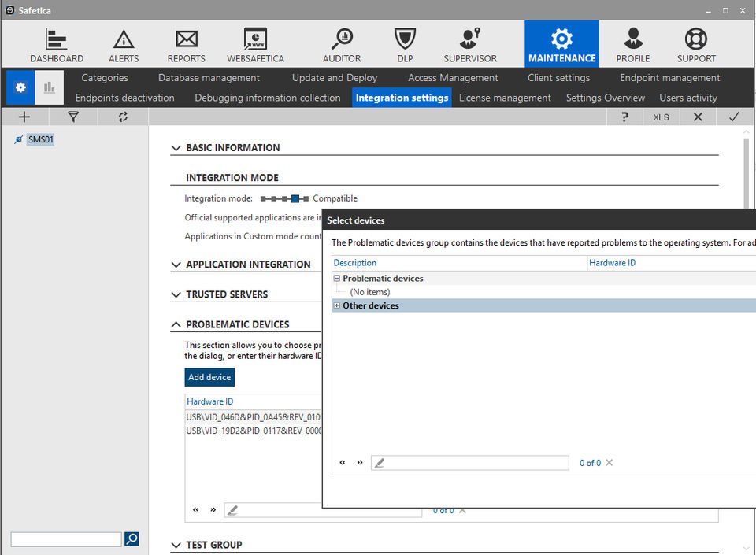Switch to settings view gear button

(x=20, y=87)
